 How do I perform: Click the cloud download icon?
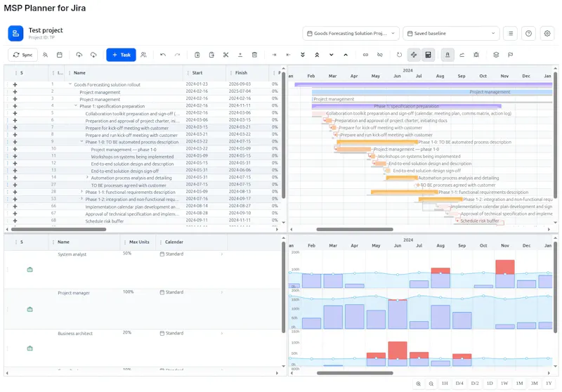(93, 55)
